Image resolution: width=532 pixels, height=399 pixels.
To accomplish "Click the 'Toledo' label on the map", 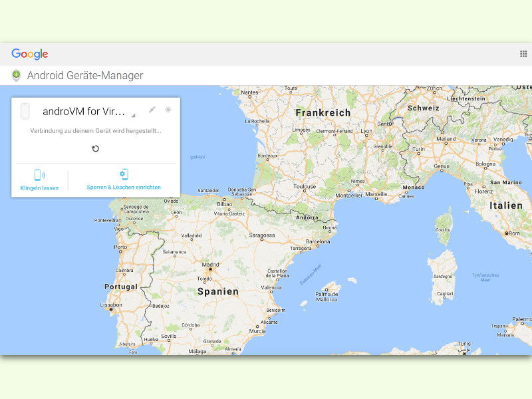I will 204,279.
